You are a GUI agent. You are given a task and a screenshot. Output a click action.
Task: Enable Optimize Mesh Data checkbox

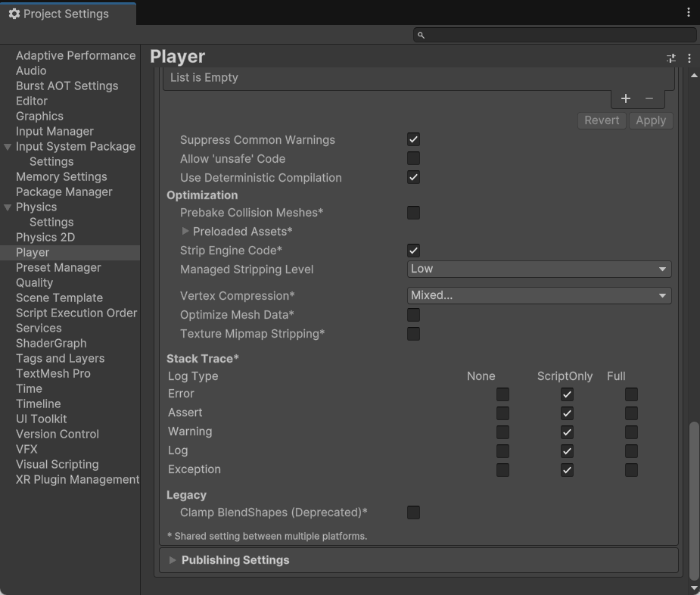click(x=413, y=315)
